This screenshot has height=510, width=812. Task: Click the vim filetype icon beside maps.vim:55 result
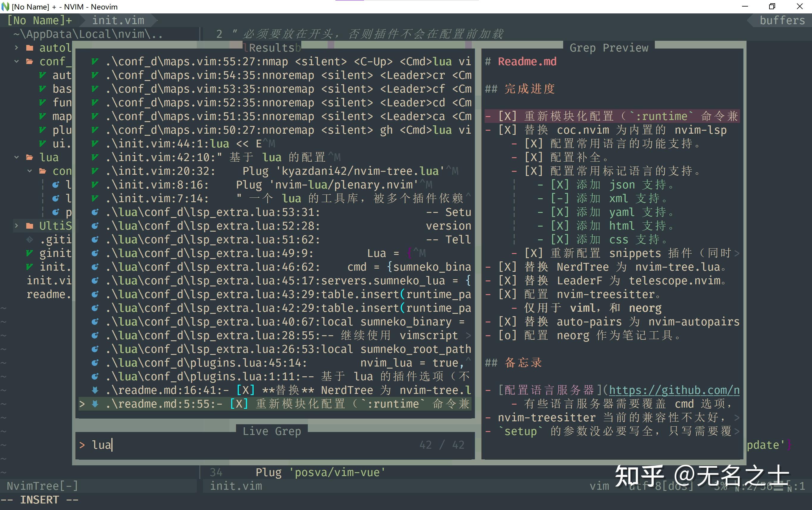(95, 61)
